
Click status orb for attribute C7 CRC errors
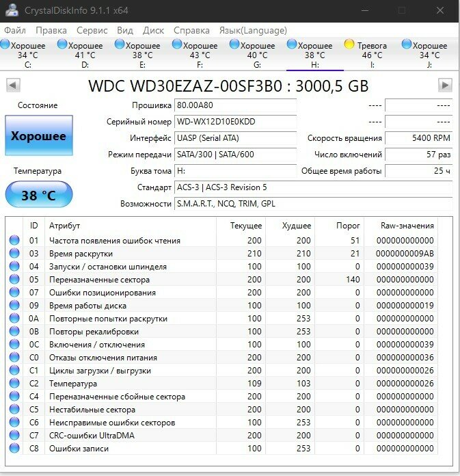[x=14, y=435]
